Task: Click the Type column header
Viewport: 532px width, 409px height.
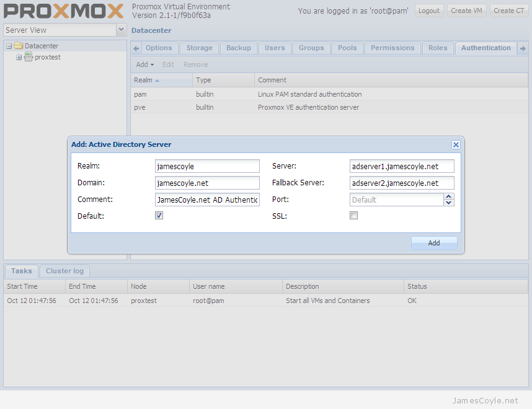Action: 223,80
